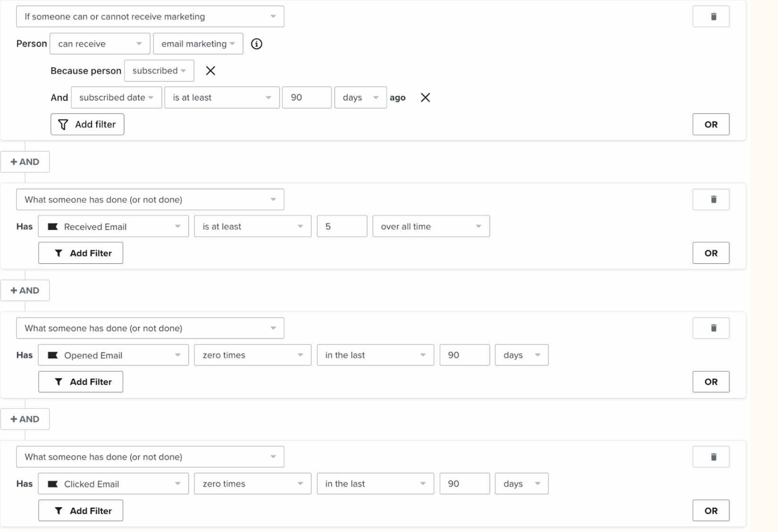778x532 pixels.
Task: Remove the subscribed date filter with X
Action: click(425, 98)
